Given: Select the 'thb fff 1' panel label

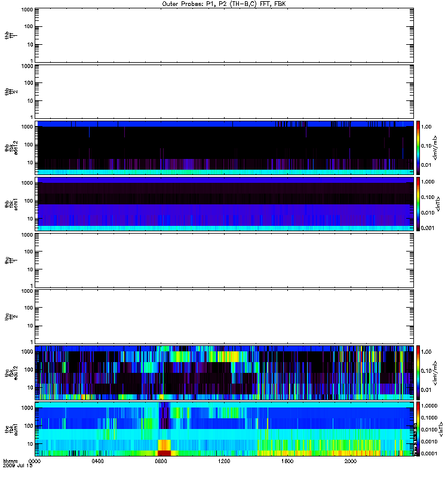Looking at the screenshot, I should pyautogui.click(x=10, y=35).
